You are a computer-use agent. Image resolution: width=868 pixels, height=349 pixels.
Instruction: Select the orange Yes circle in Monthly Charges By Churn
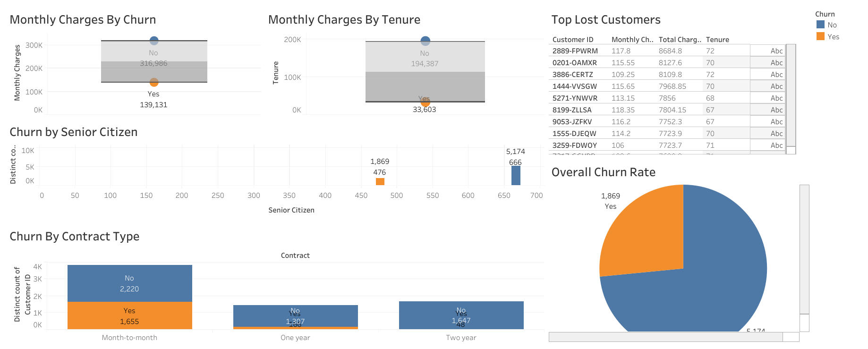[154, 82]
